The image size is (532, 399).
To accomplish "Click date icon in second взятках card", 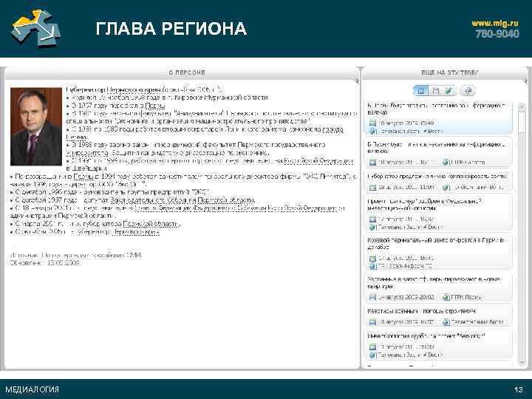I will coord(372,162).
